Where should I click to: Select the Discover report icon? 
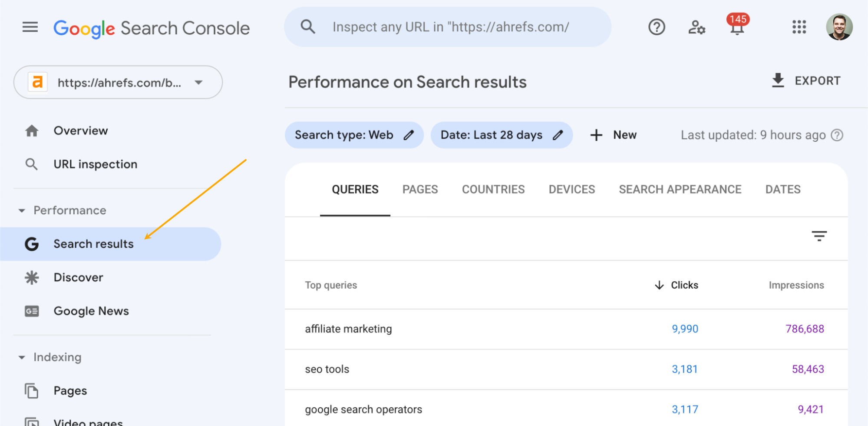(x=31, y=277)
